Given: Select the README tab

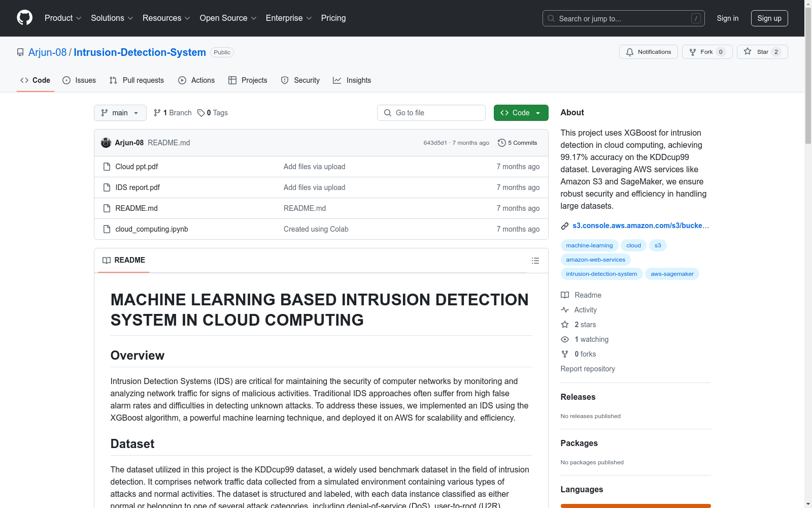Looking at the screenshot, I should coord(124,260).
